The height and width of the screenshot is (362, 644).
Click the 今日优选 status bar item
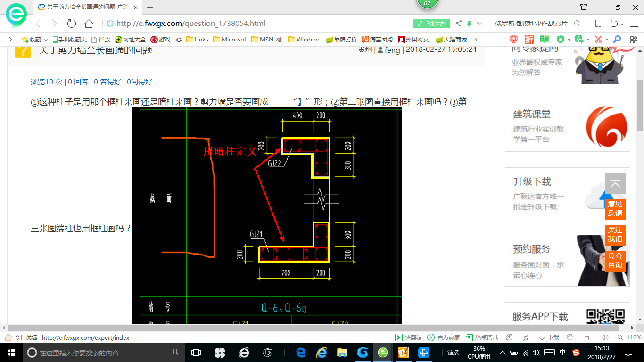tap(21, 337)
